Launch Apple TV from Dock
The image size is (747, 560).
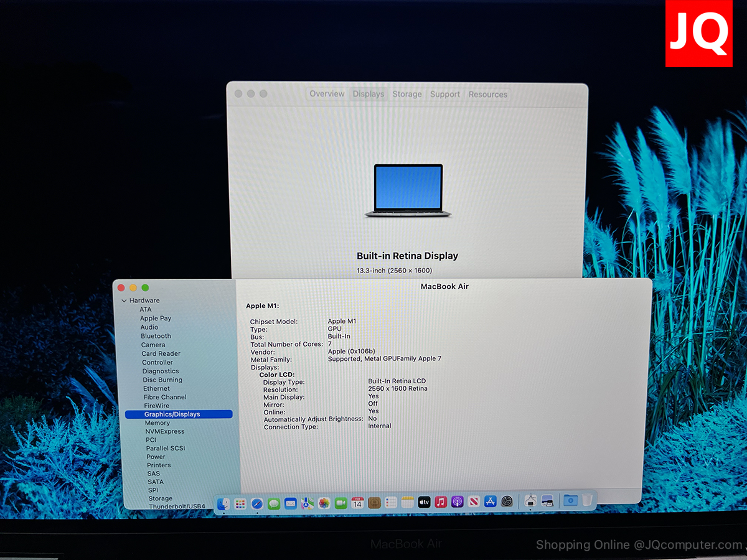[x=424, y=502]
